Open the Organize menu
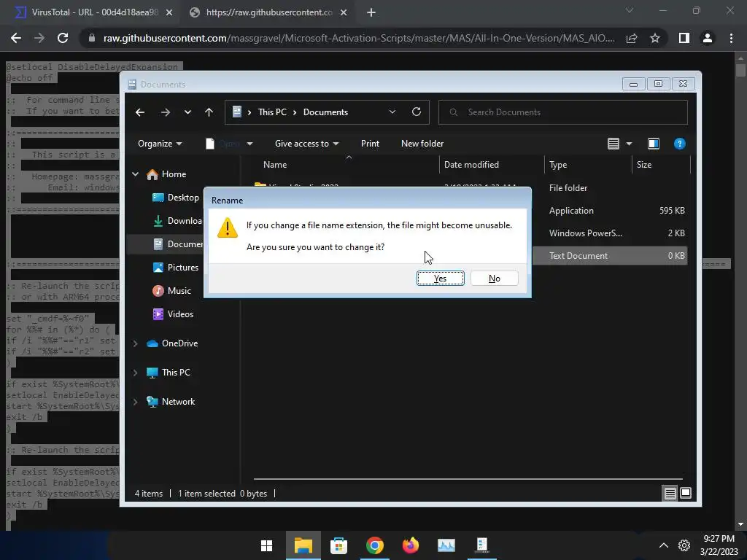Image resolution: width=747 pixels, height=560 pixels. click(x=160, y=144)
